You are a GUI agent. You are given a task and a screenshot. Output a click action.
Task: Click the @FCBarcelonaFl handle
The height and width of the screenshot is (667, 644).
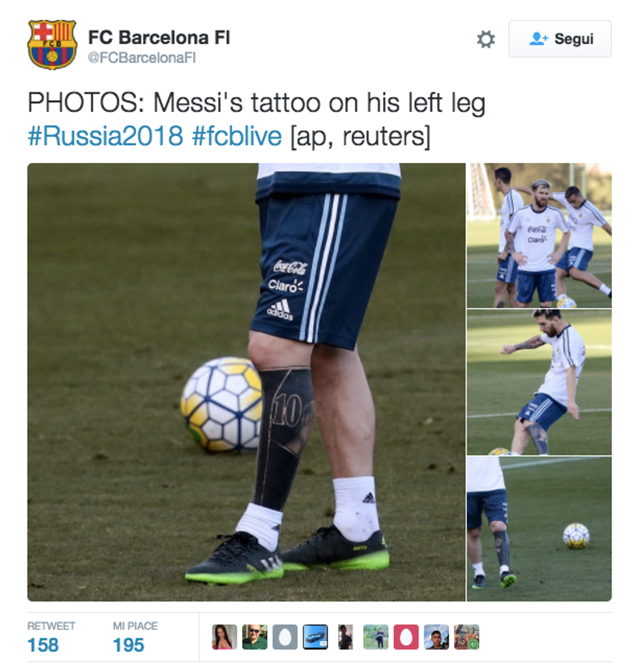point(142,58)
